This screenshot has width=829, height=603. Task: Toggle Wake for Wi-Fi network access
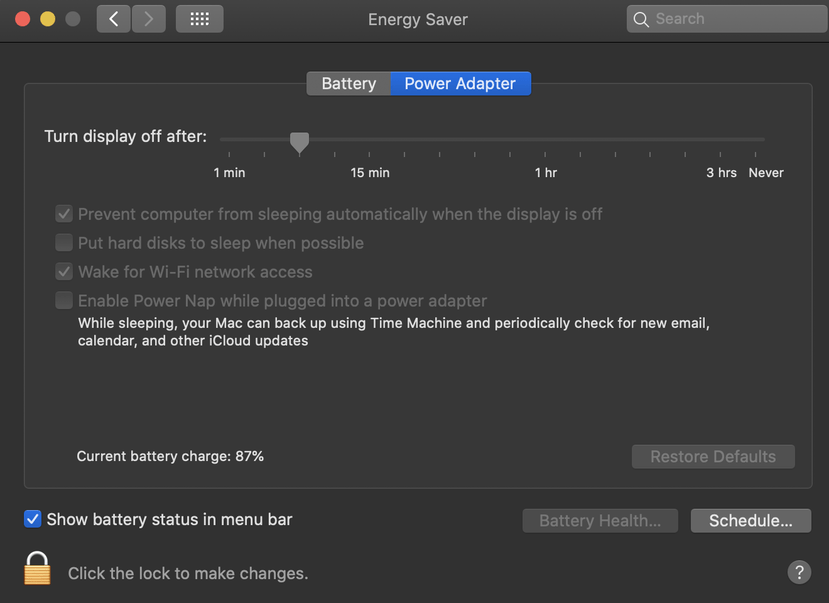pyautogui.click(x=64, y=272)
